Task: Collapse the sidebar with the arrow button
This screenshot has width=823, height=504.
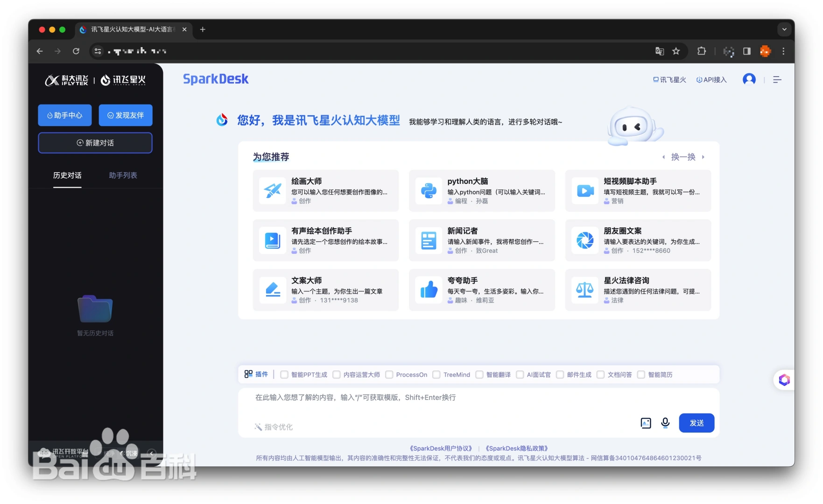Action: pos(152,453)
